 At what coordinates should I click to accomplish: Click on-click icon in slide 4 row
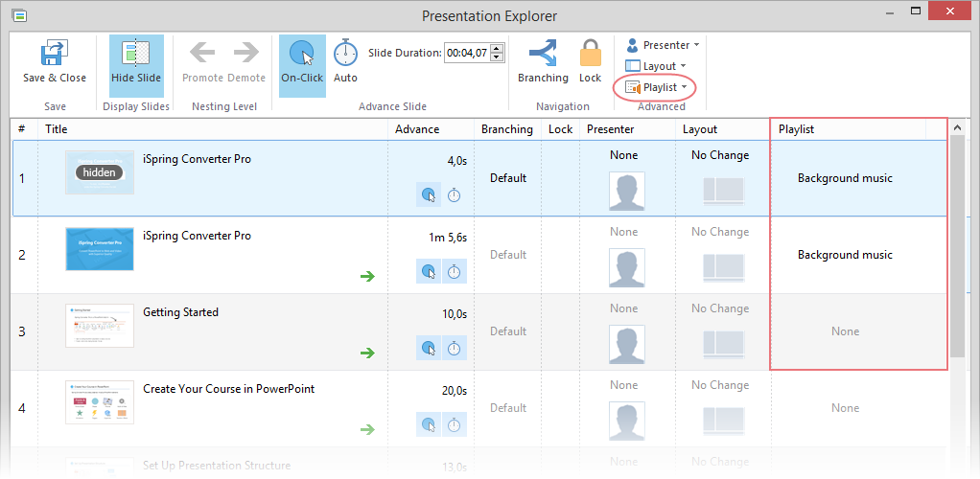coord(429,424)
